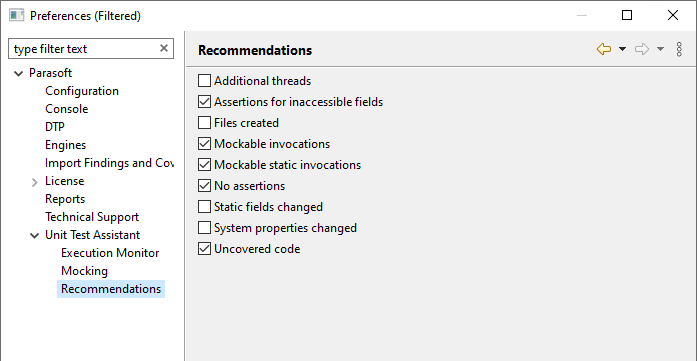Select the Mocking preferences page

coord(84,271)
